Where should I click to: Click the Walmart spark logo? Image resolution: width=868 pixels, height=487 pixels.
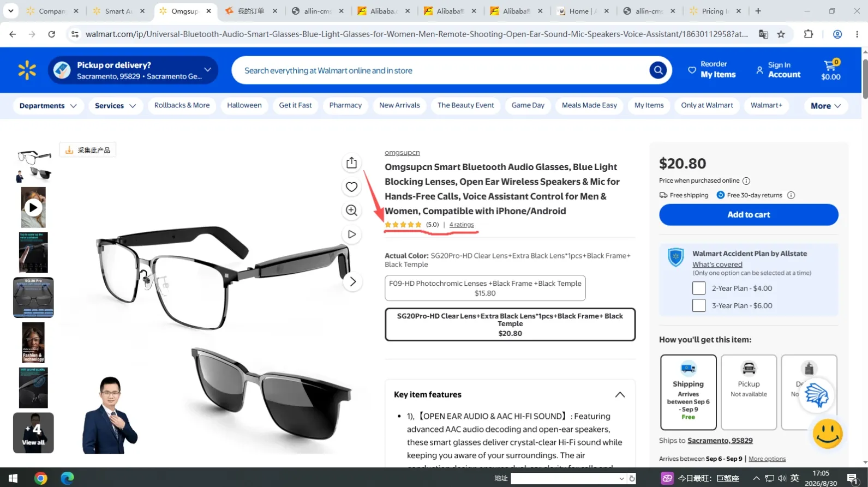coord(27,70)
